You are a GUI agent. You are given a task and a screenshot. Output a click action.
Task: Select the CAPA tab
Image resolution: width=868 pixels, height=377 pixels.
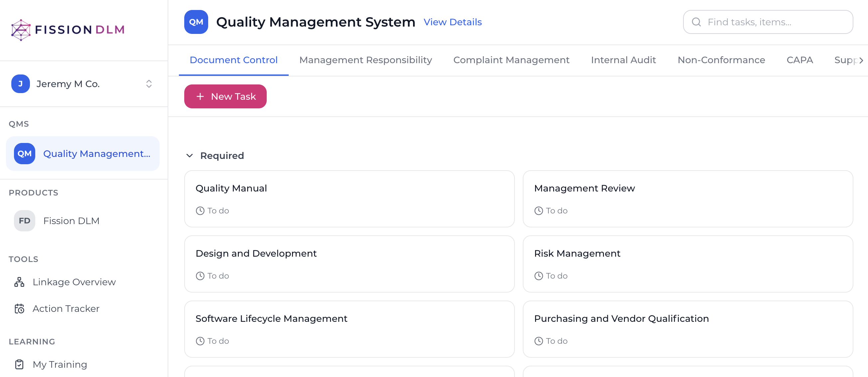tap(799, 60)
